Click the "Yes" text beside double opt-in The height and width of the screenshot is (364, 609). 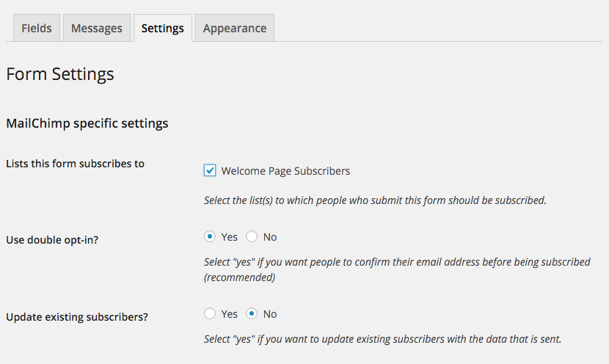[229, 237]
